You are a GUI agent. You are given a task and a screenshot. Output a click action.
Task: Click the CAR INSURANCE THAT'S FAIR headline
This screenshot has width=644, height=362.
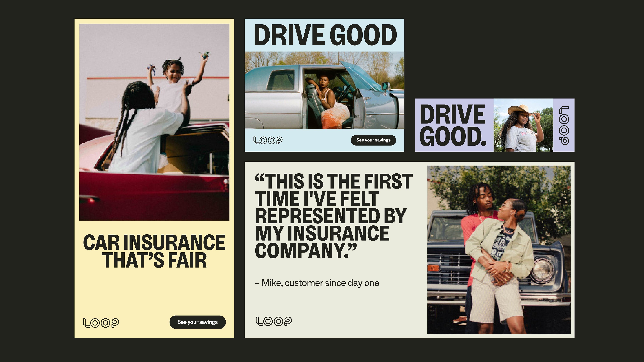154,251
